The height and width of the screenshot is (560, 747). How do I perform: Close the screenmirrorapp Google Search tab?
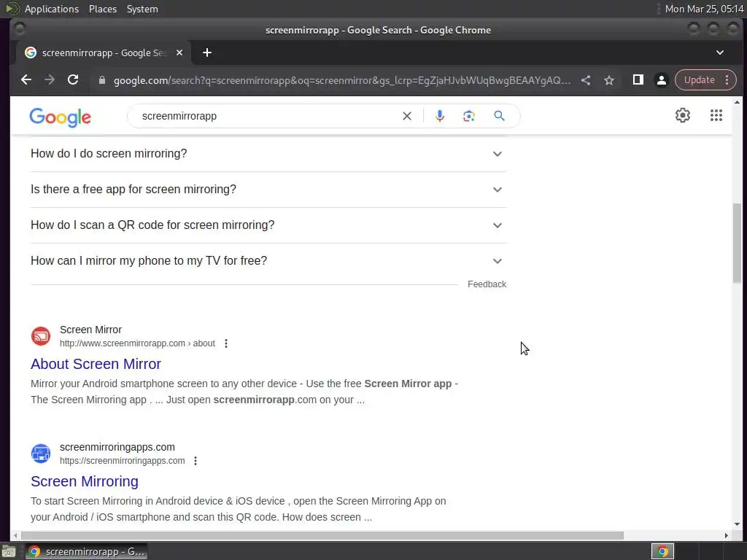click(179, 52)
